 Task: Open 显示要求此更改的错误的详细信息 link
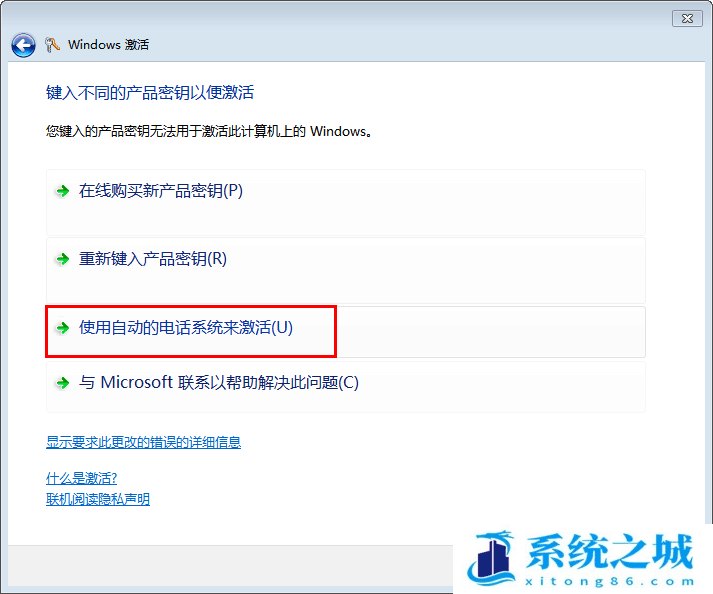tap(143, 442)
